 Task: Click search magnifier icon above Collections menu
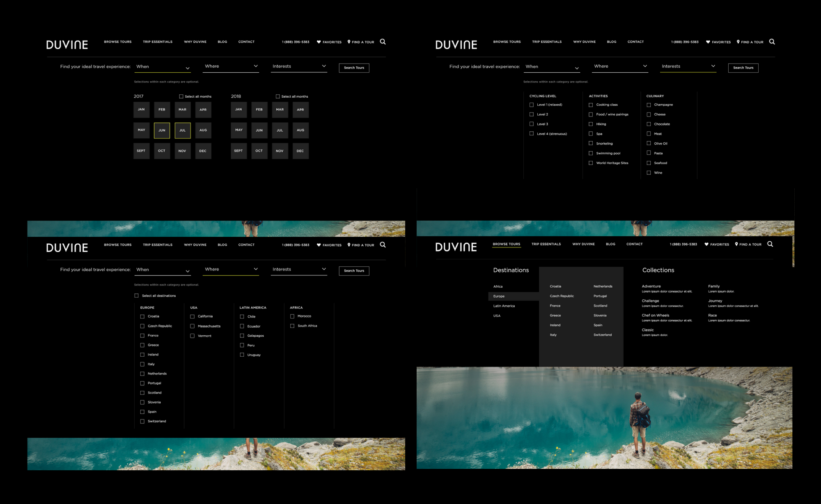(x=770, y=244)
